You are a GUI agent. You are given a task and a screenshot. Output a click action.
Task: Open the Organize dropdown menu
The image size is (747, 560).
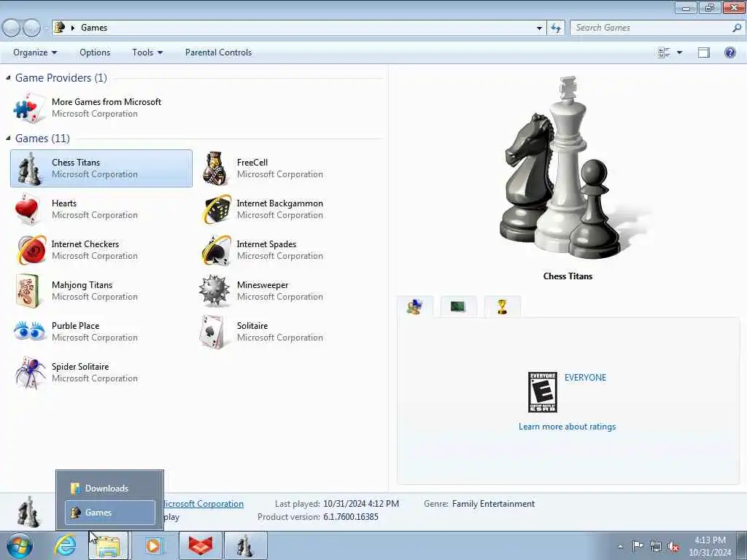point(35,52)
